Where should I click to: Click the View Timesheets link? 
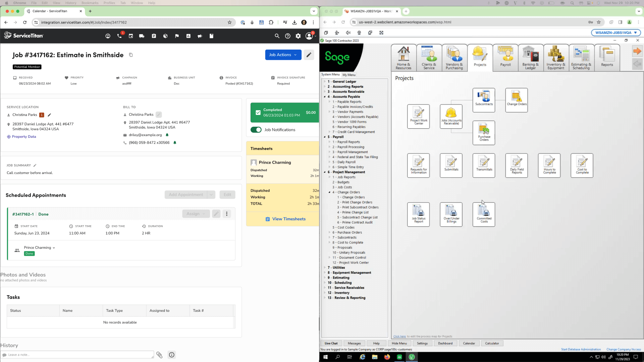pyautogui.click(x=286, y=219)
